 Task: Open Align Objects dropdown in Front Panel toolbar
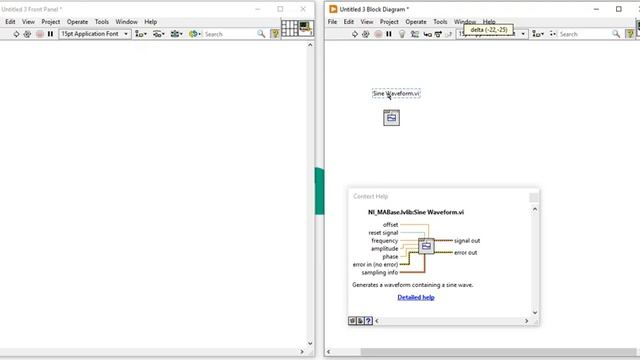[141, 34]
